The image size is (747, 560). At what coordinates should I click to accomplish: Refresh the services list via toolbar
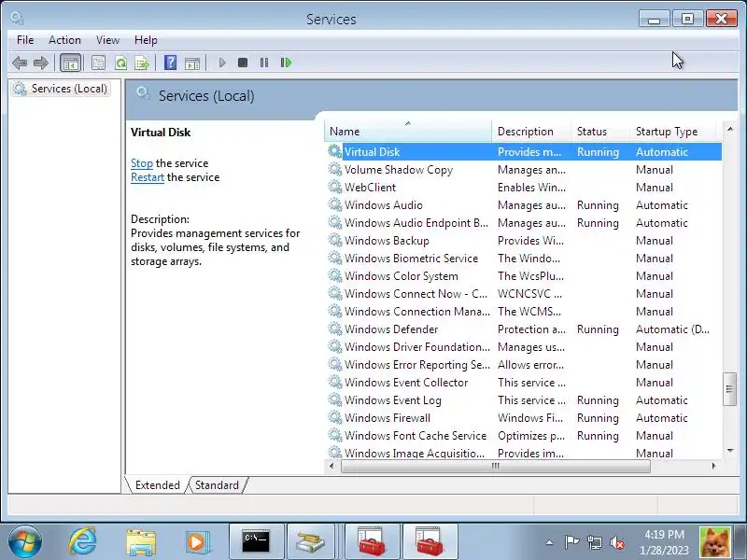tap(121, 63)
